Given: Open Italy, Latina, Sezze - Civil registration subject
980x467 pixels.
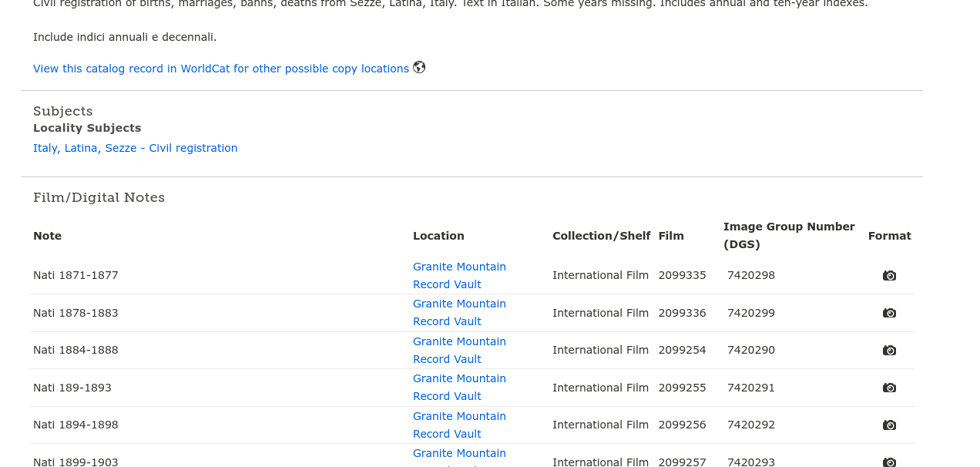Looking at the screenshot, I should coord(136,148).
